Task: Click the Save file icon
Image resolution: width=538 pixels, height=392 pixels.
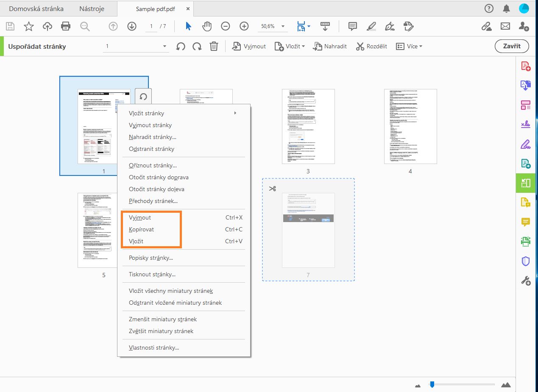Action: 10,26
